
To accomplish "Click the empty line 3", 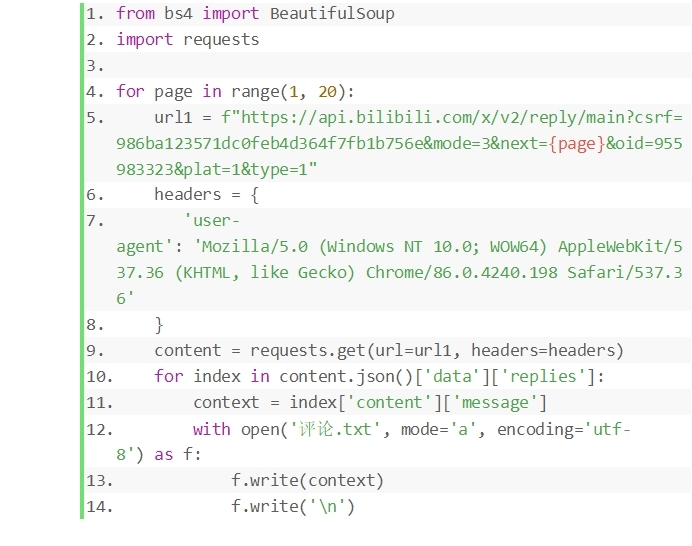I will point(300,66).
